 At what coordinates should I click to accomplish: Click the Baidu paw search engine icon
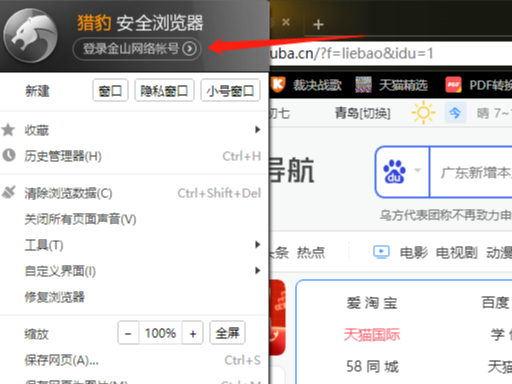click(x=395, y=171)
